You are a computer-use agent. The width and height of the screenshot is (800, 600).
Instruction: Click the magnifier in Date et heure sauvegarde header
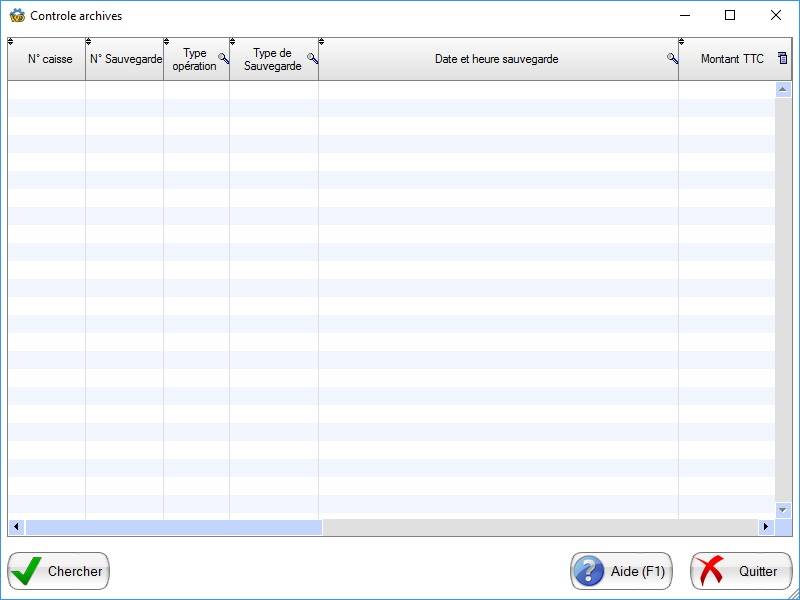click(x=672, y=59)
